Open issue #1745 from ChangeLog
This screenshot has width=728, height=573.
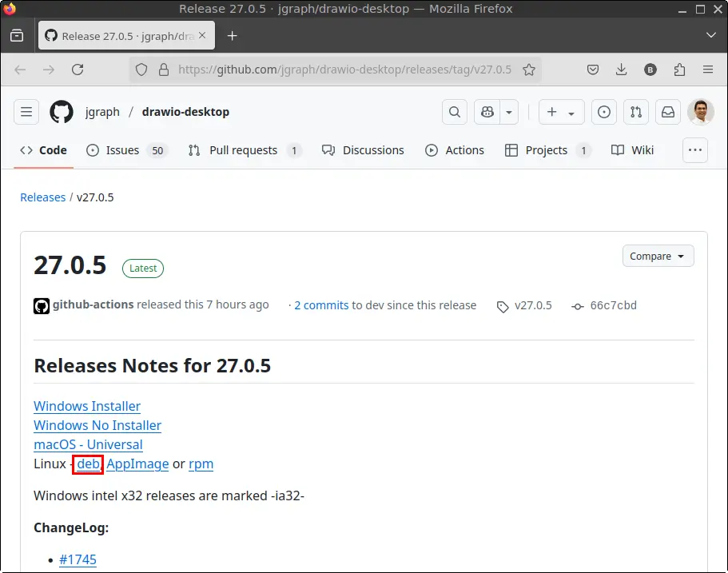78,559
